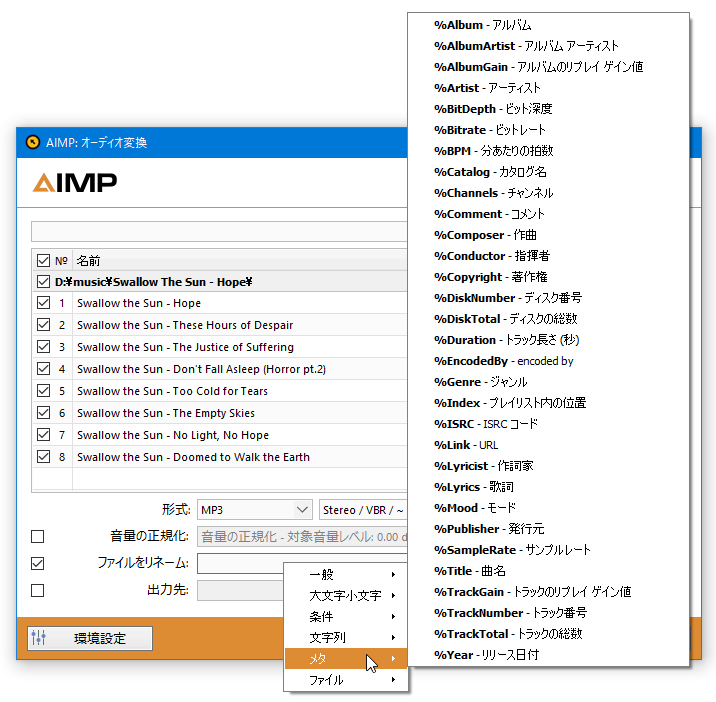Viewport: 716px width, 702px height.
Task: Expand the 文字列 submenu
Action: tap(346, 638)
